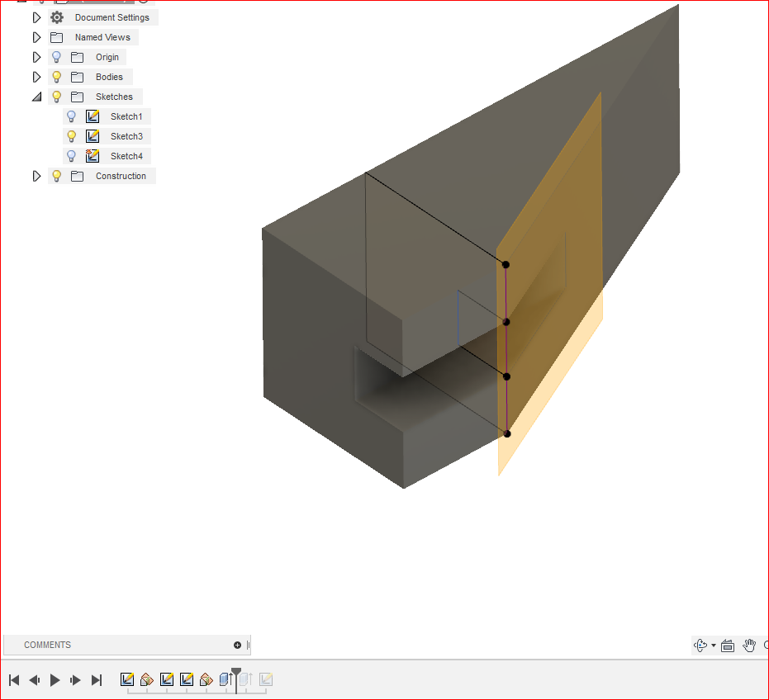Open the Orbit tool dropdown arrow
The image size is (769, 700).
(714, 646)
